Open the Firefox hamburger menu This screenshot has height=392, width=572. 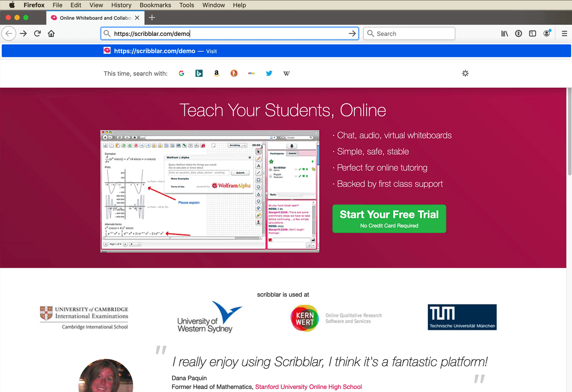[x=564, y=33]
